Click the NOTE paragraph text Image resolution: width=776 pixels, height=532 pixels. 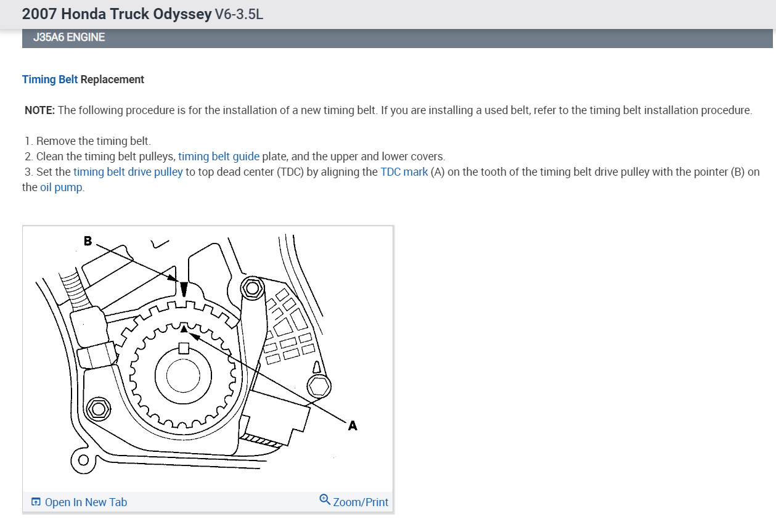[388, 111]
